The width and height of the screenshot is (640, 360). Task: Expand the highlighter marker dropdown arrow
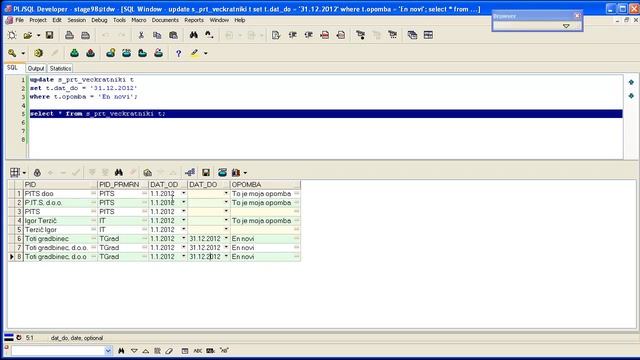206,53
